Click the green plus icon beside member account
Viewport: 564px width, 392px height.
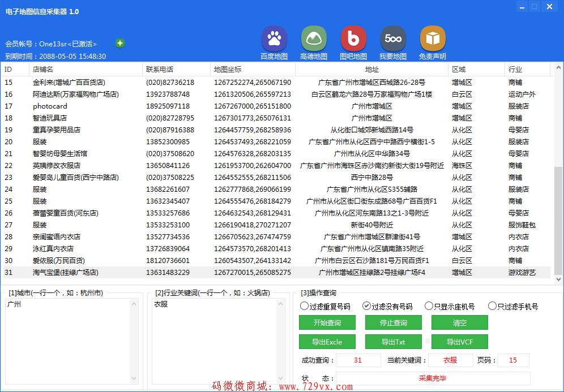pos(120,43)
